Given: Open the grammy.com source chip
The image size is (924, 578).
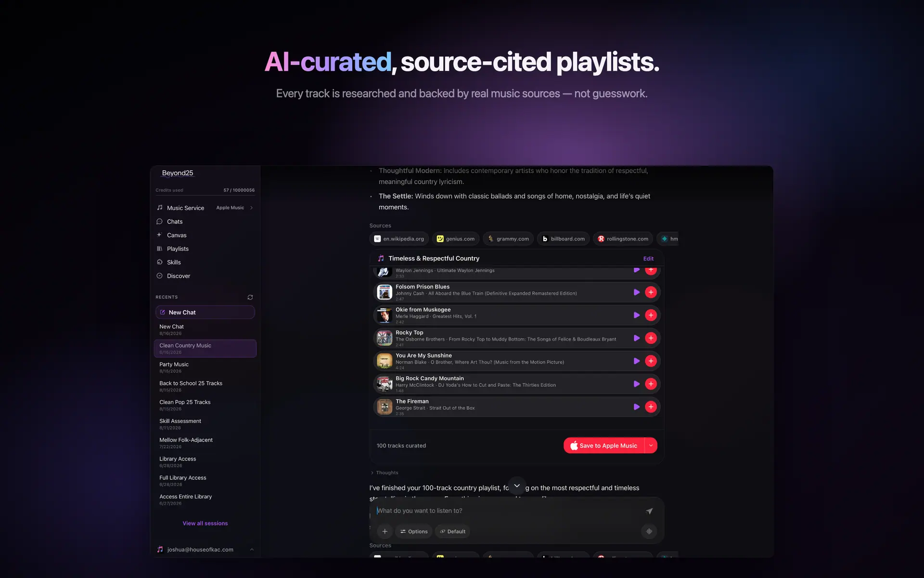Looking at the screenshot, I should click(508, 239).
